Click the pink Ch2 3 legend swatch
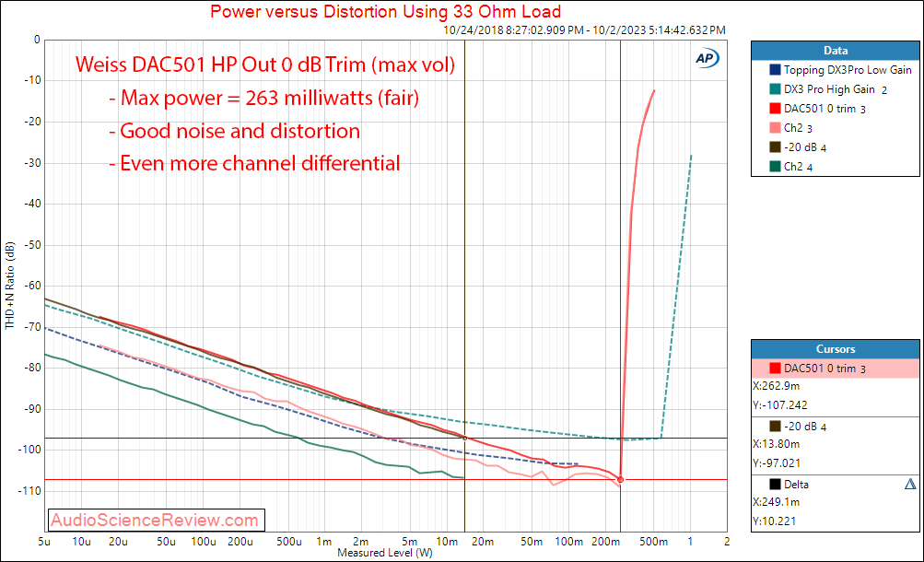This screenshot has width=924, height=562. 775,128
